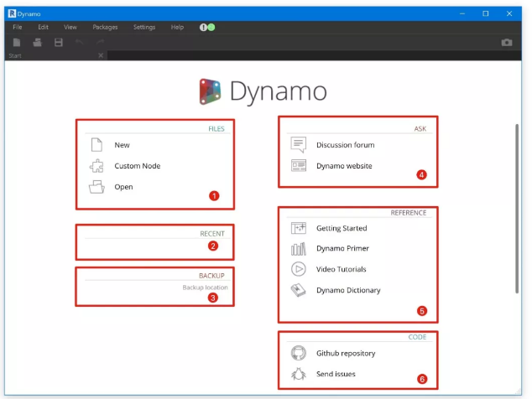
Task: Click the Dynamo website page icon
Action: [299, 166]
